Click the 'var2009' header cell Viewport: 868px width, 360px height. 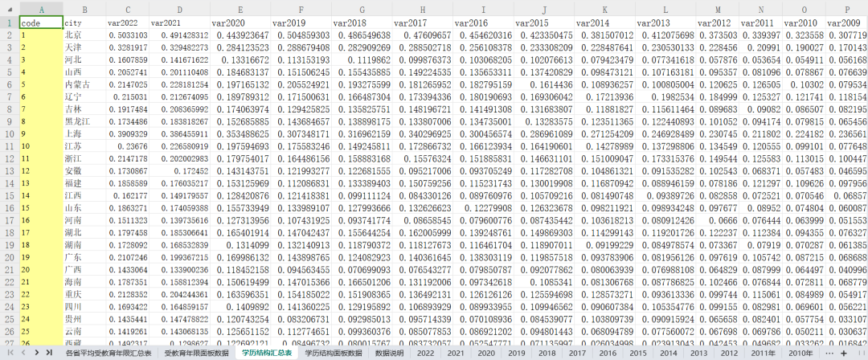pos(847,22)
